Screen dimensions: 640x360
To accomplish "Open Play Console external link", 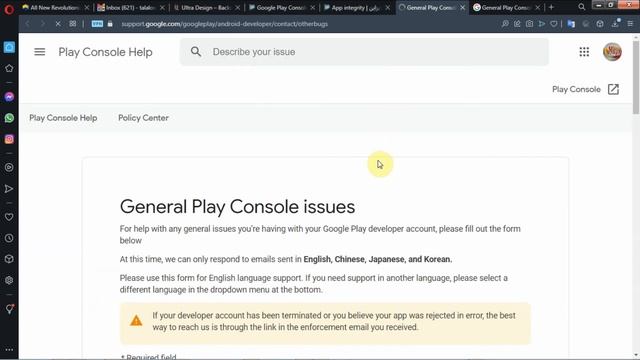I will click(586, 89).
